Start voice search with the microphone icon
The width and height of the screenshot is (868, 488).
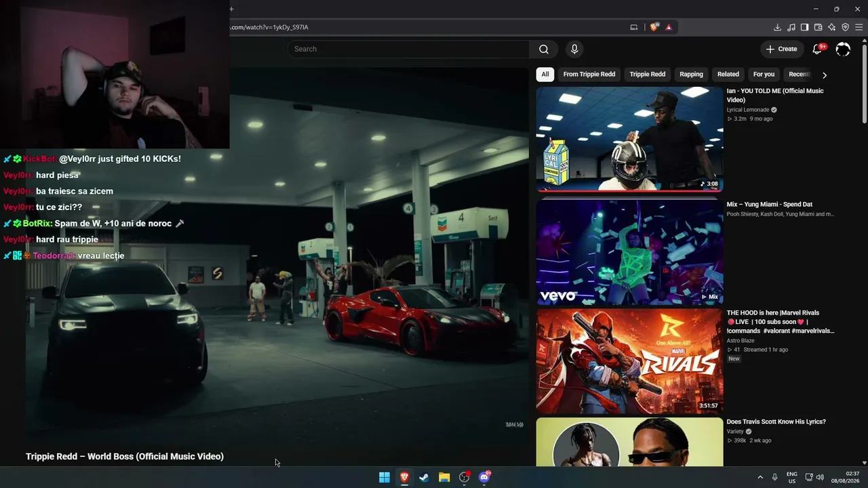tap(574, 49)
